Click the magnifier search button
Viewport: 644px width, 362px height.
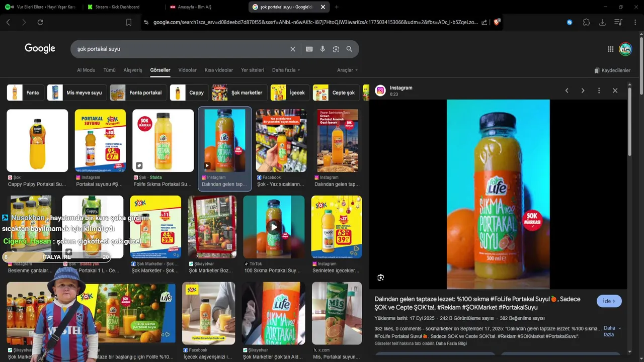349,49
